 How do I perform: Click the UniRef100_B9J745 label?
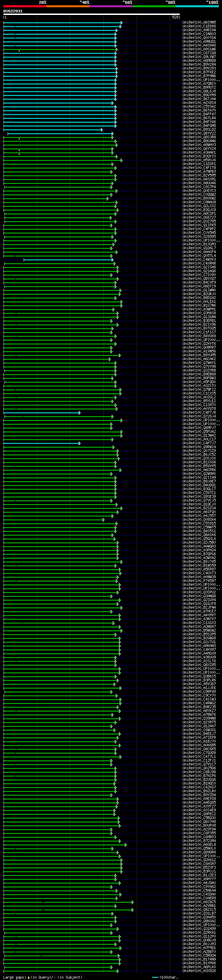[199, 562]
